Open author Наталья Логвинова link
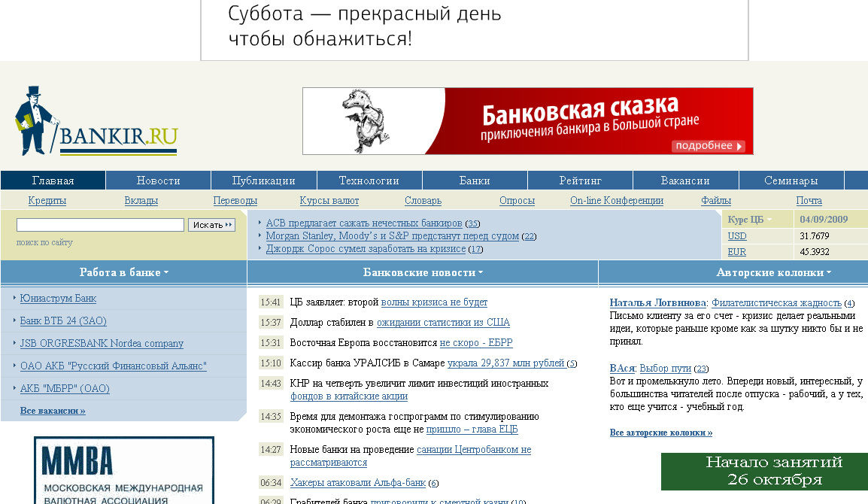Viewport: 868px width, 504px height. coord(657,303)
